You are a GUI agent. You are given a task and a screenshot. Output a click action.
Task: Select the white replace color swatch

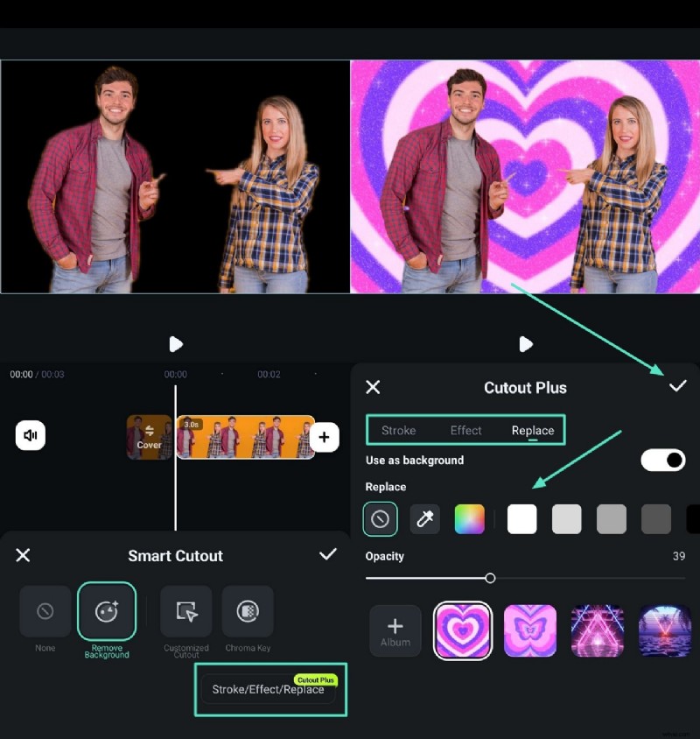coord(521,518)
